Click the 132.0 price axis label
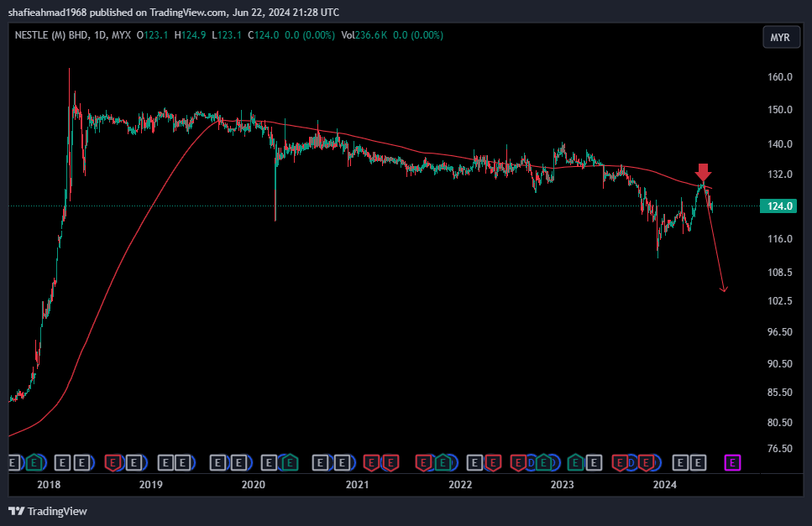Screen dimensions: 812x526 780,174
